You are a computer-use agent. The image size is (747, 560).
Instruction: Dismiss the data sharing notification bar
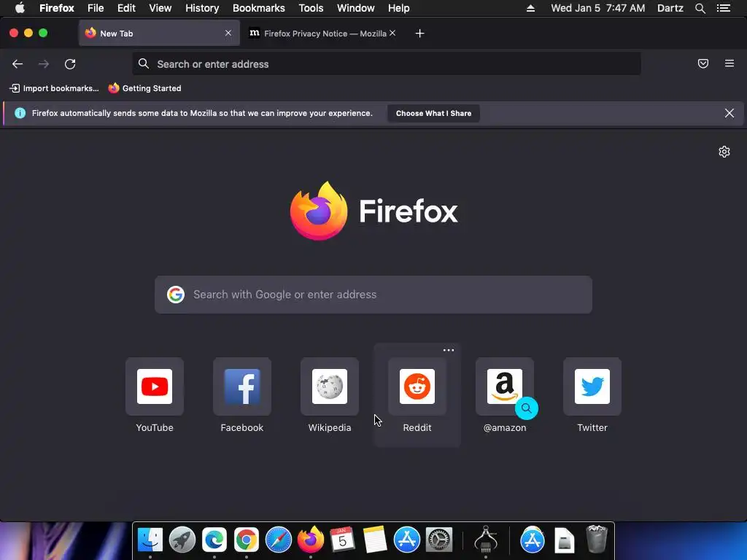point(729,113)
